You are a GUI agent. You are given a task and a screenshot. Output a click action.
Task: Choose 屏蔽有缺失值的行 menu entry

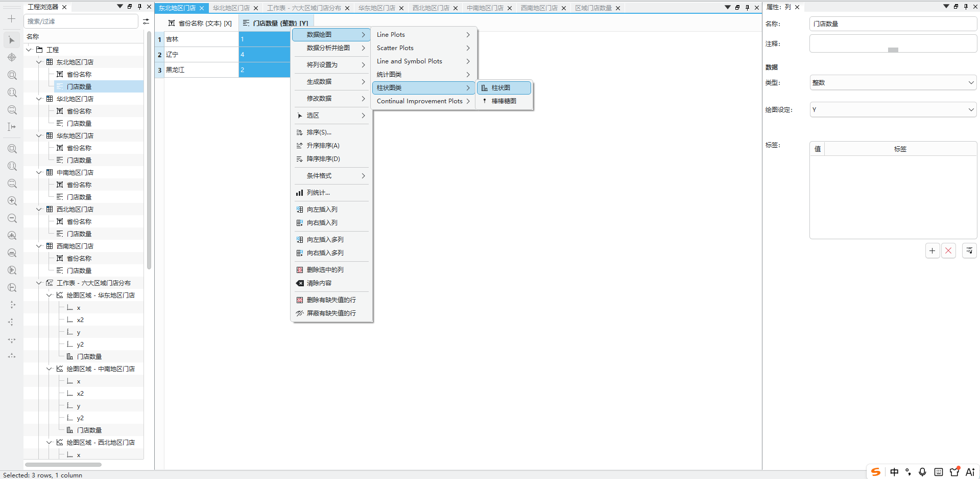[332, 313]
